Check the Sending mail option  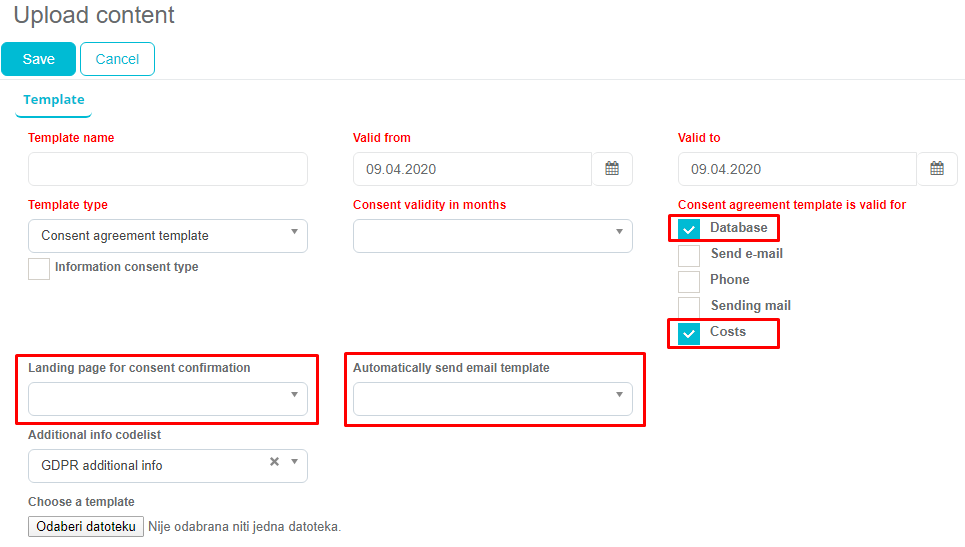coord(689,307)
